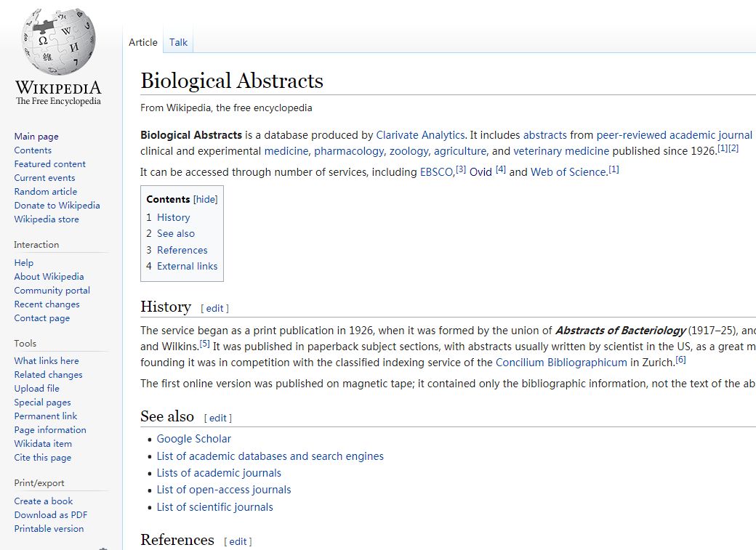This screenshot has height=550, width=756.
Task: Open List of academic databases and search engines
Action: pyautogui.click(x=270, y=456)
